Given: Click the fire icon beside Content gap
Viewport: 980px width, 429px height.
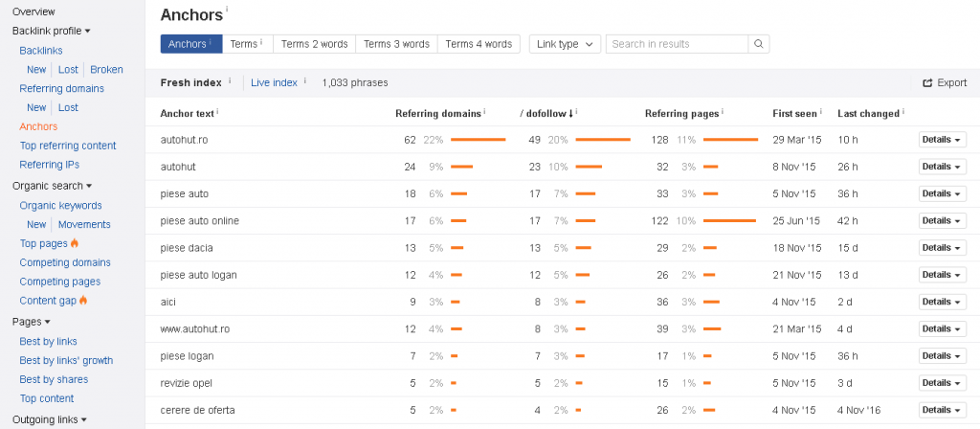Looking at the screenshot, I should pos(83,301).
